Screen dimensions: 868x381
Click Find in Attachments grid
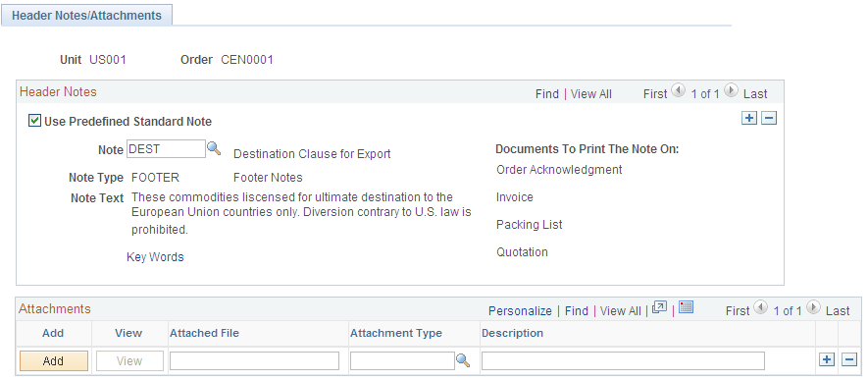point(577,311)
